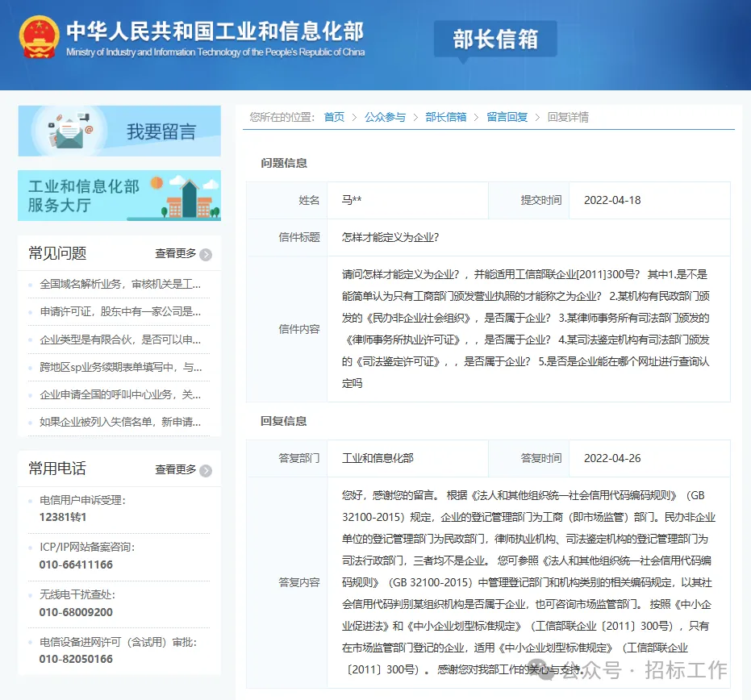Click 查看更多 next to 常见问题
Viewport: 751px width, 700px height.
coord(175,253)
